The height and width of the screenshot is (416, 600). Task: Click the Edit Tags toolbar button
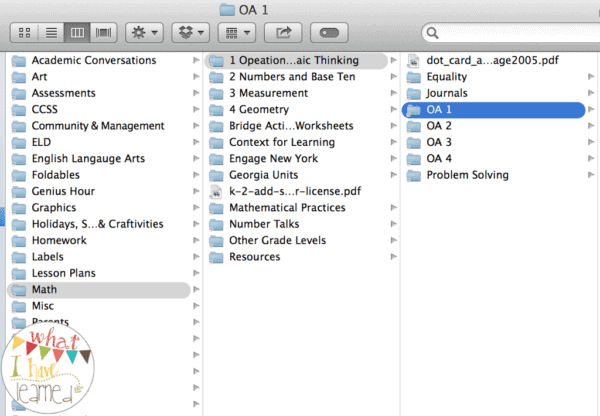[329, 33]
